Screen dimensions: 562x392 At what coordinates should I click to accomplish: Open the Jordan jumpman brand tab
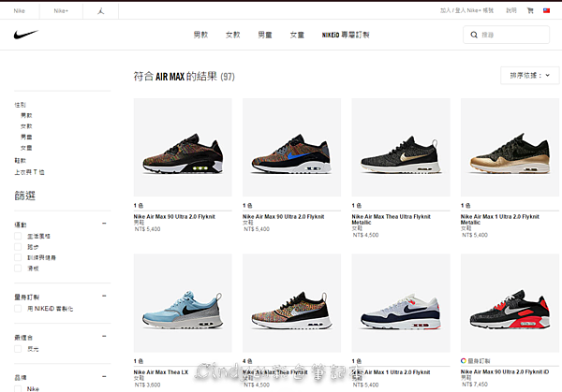pos(101,10)
